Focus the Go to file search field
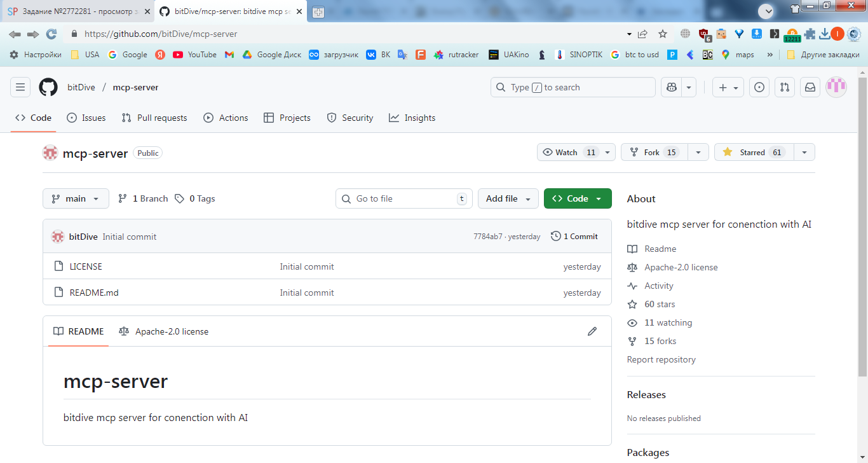The width and height of the screenshot is (868, 463). [x=404, y=198]
